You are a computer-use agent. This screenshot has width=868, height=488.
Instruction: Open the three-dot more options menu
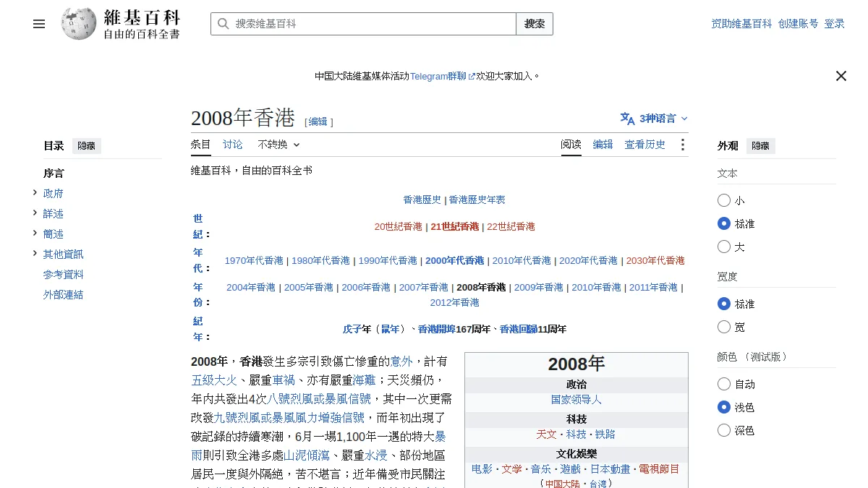(x=682, y=145)
